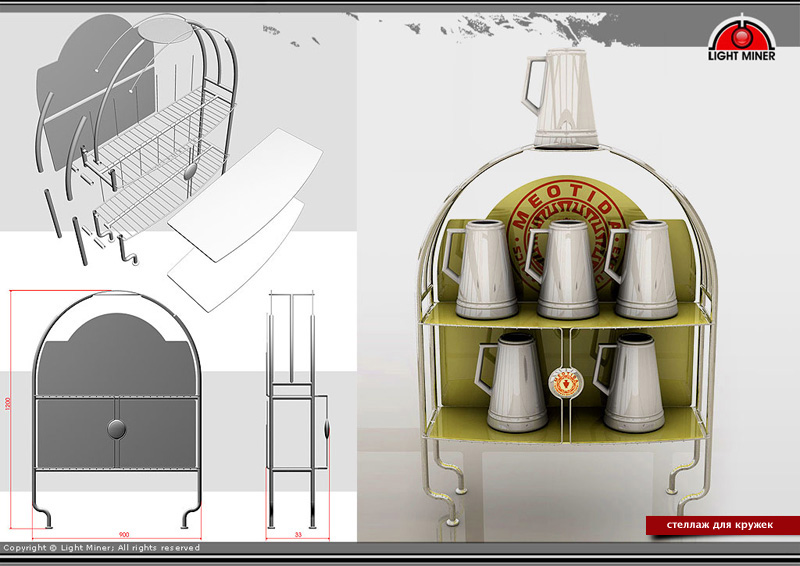The height and width of the screenshot is (566, 800).
Task: Select the large mug on top of the rack
Action: point(560,98)
